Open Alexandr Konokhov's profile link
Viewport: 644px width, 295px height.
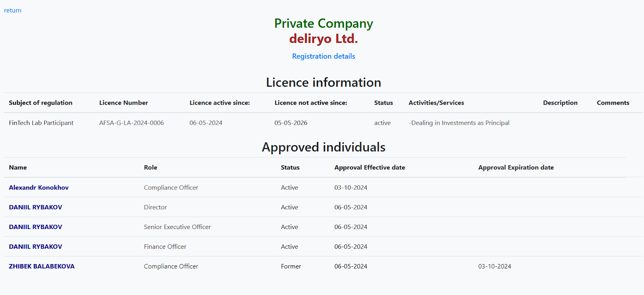click(x=39, y=188)
